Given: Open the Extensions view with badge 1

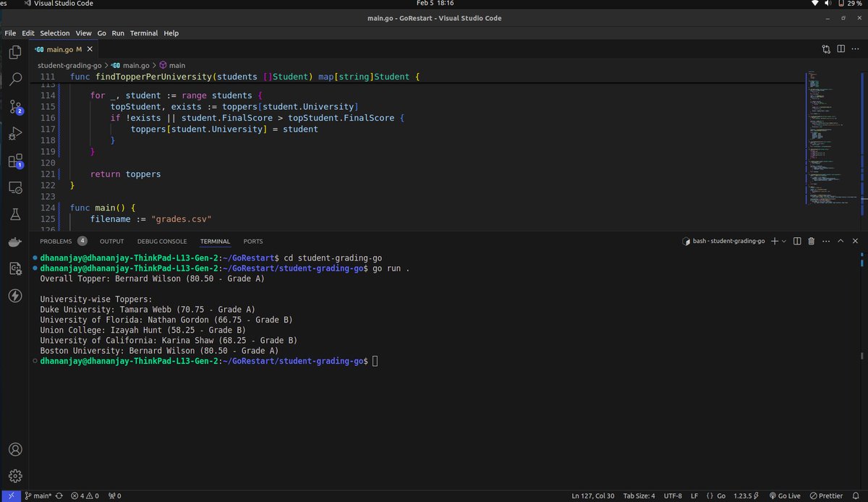Looking at the screenshot, I should (x=15, y=161).
